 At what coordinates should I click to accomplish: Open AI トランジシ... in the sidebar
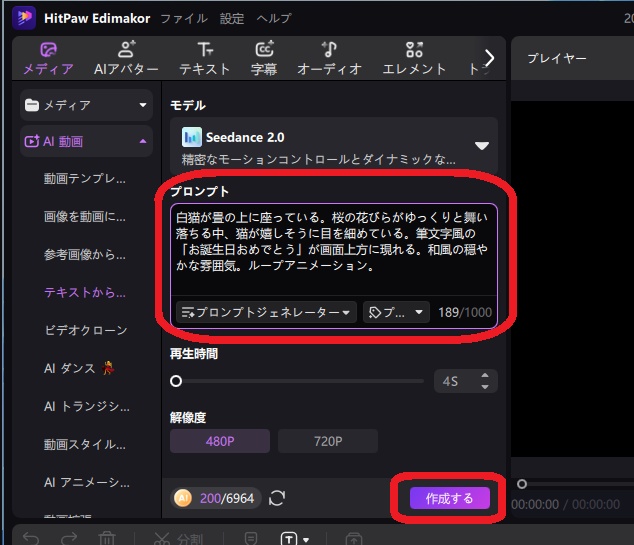87,406
